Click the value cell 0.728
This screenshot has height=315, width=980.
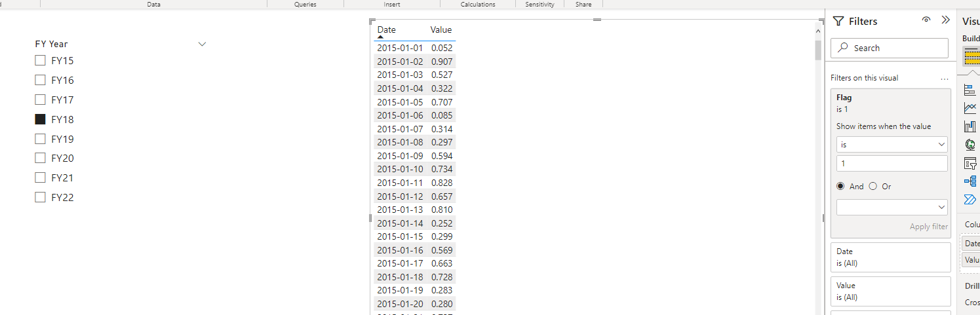442,277
